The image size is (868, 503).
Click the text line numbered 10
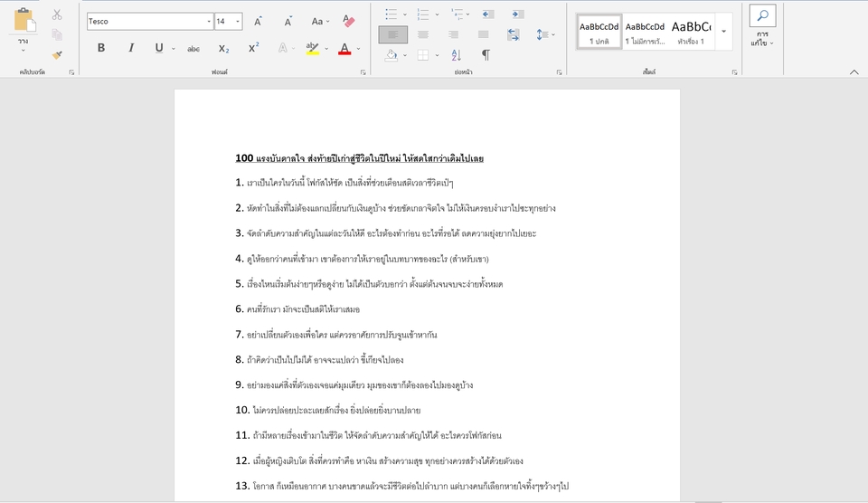[x=327, y=410]
